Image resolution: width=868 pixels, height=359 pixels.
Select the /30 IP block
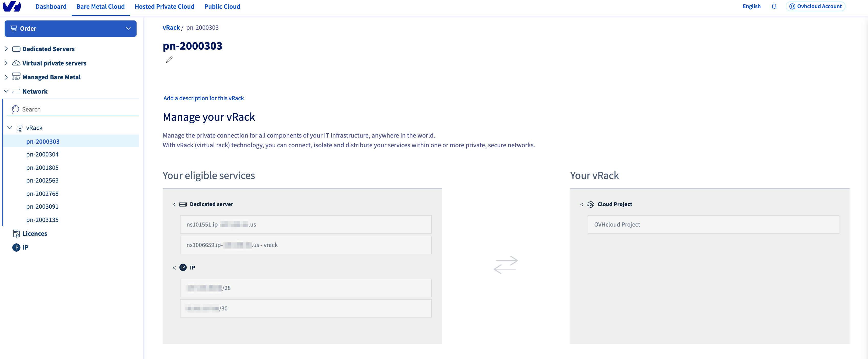tap(306, 308)
